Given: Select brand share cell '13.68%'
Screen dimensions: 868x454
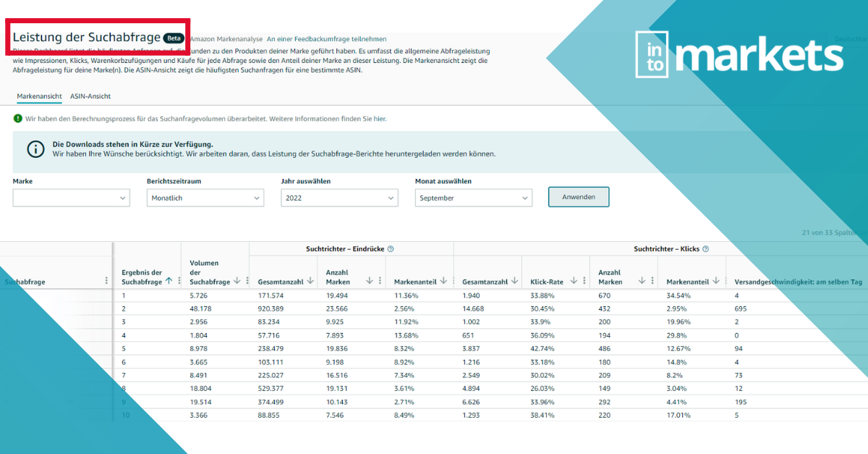Looking at the screenshot, I should pos(407,335).
